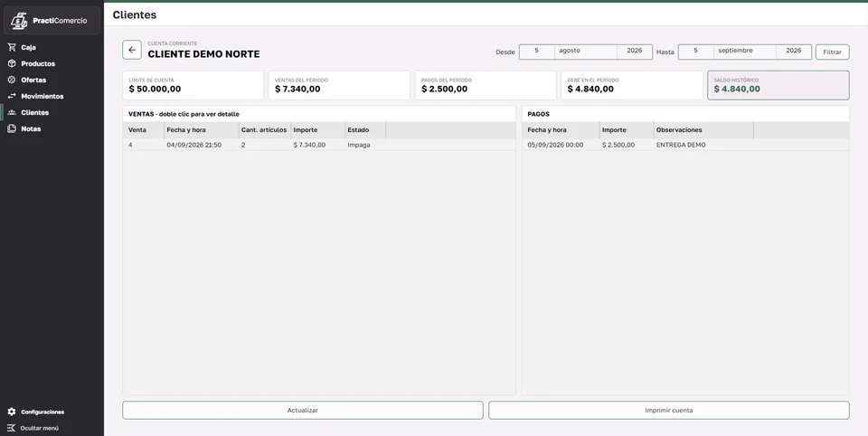The width and height of the screenshot is (868, 436).
Task: Sort sales by Importe column header
Action: click(317, 130)
